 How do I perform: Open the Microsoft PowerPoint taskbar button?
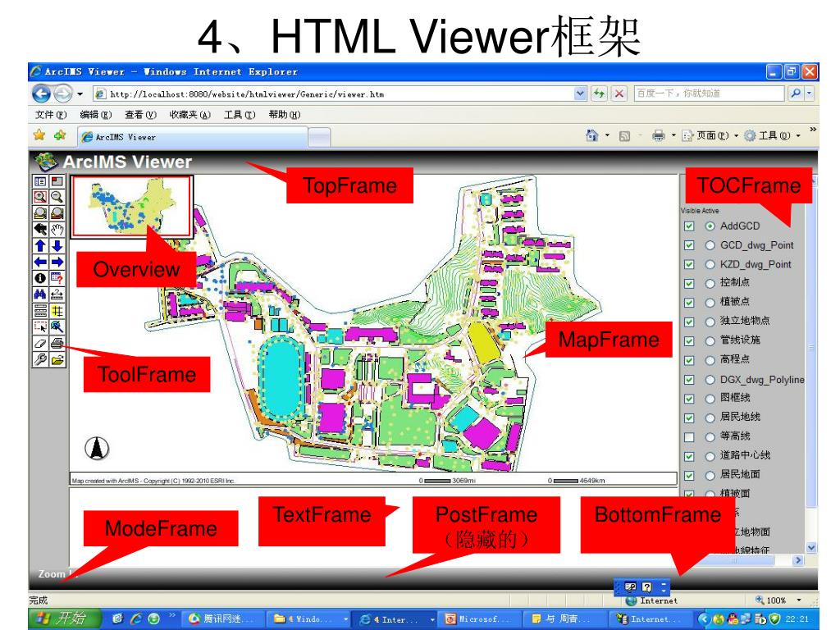click(477, 619)
